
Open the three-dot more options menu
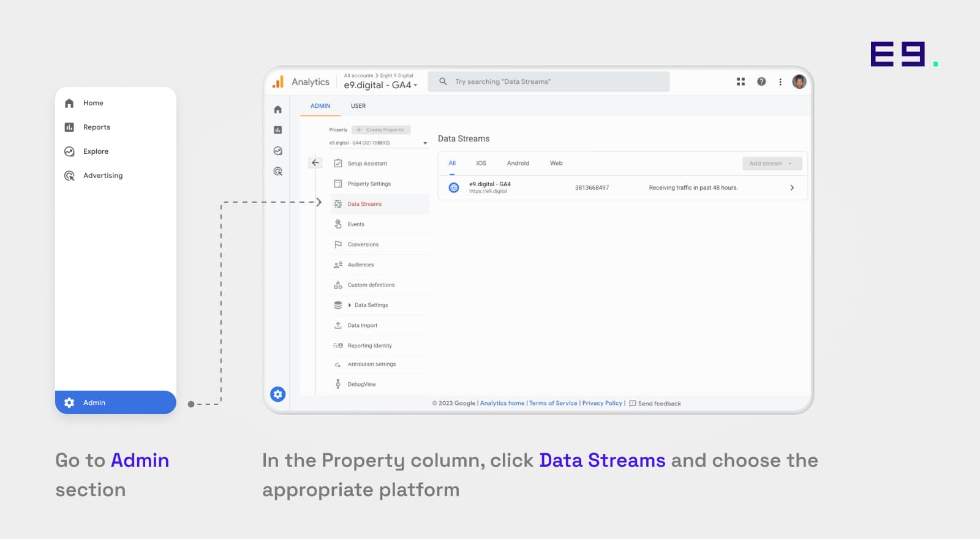[x=780, y=82]
